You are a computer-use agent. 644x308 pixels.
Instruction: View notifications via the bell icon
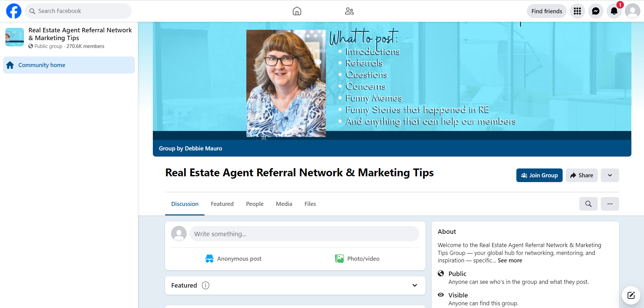point(614,11)
